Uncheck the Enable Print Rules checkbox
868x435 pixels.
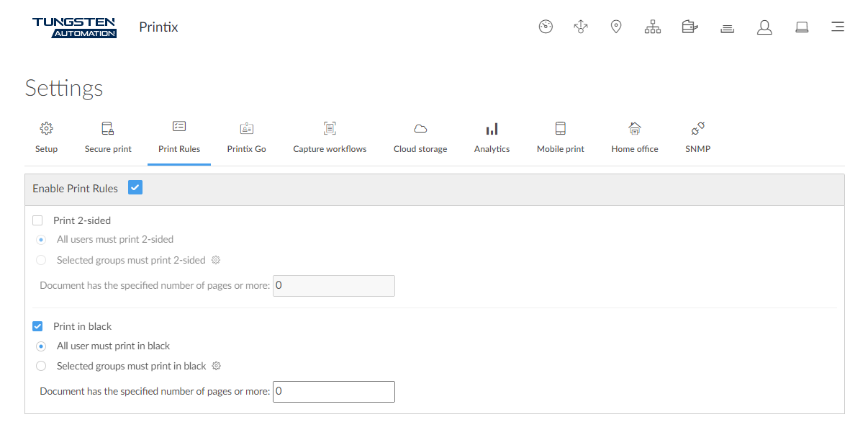click(135, 188)
